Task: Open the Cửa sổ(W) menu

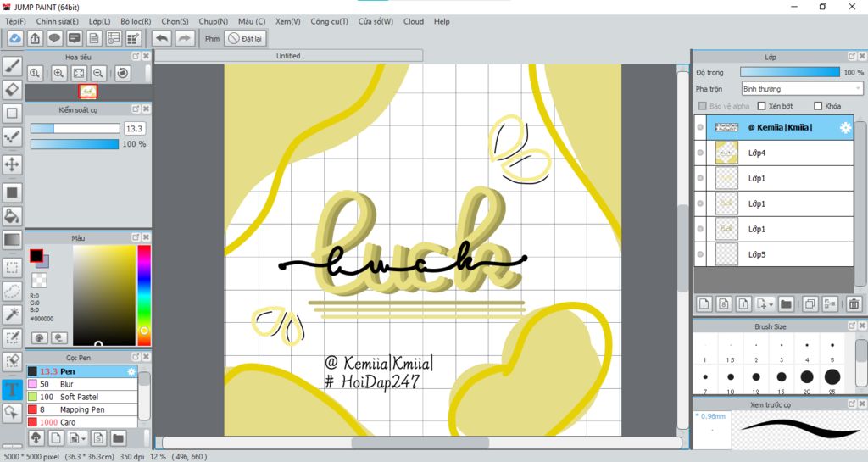Action: click(376, 21)
